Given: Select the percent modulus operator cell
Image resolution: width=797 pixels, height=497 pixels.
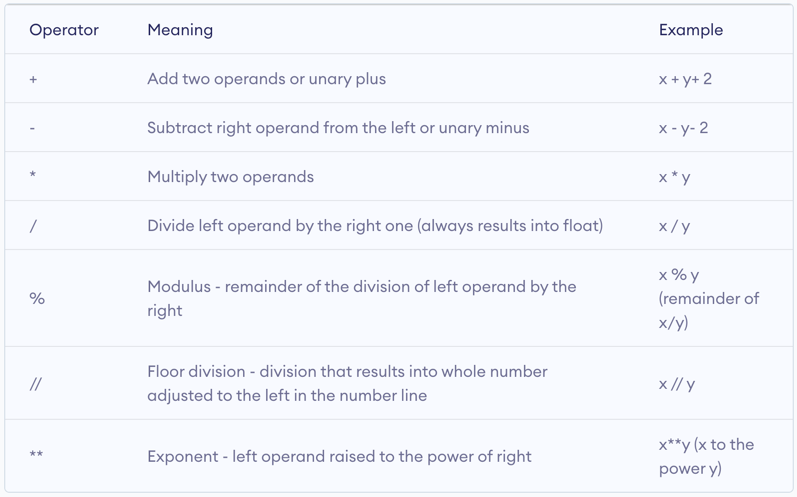Looking at the screenshot, I should point(37,298).
